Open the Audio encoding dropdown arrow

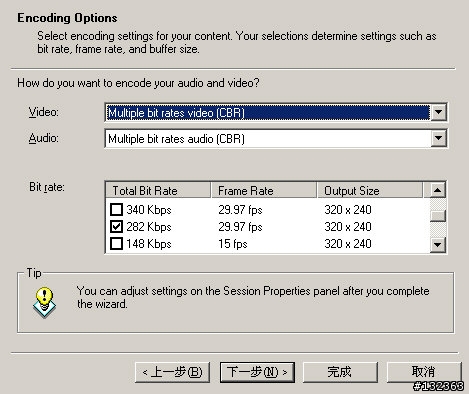pyautogui.click(x=438, y=138)
